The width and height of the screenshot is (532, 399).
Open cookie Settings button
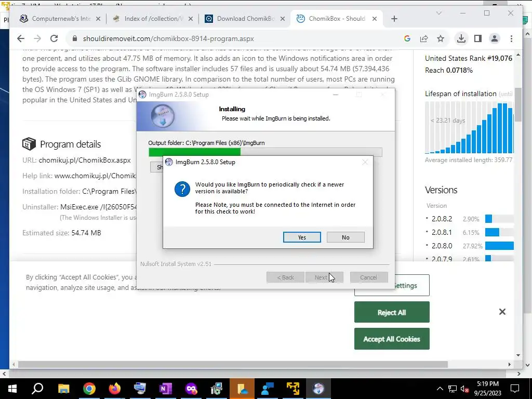point(412,285)
